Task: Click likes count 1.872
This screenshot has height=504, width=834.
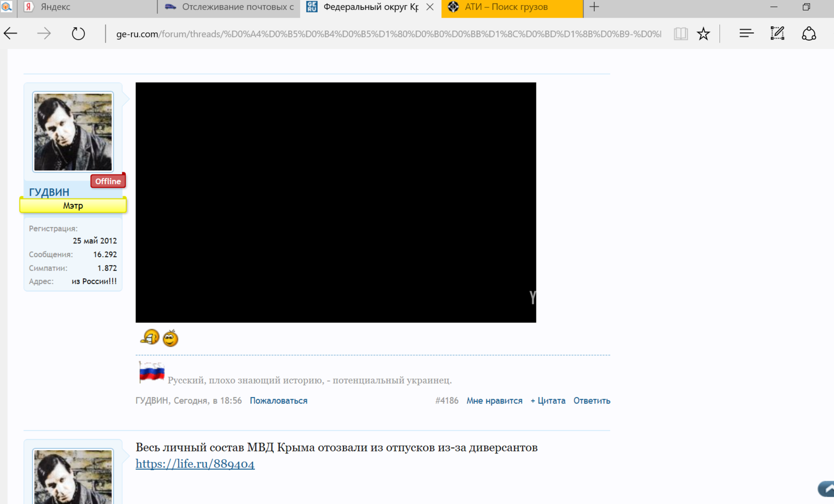Action: tap(107, 268)
